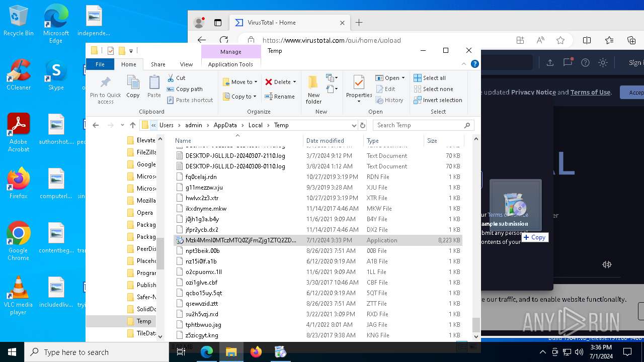Click Edge browser back arrow
The width and height of the screenshot is (644, 362).
click(202, 40)
